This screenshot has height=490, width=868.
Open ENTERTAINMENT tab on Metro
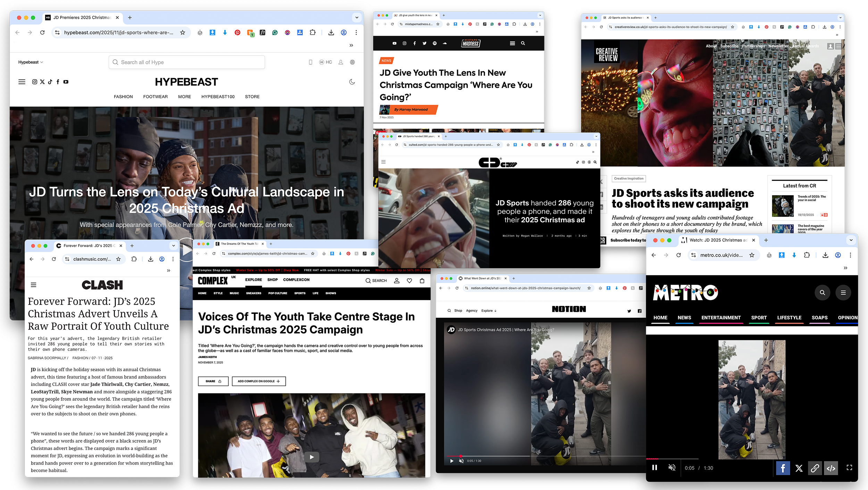(x=721, y=317)
